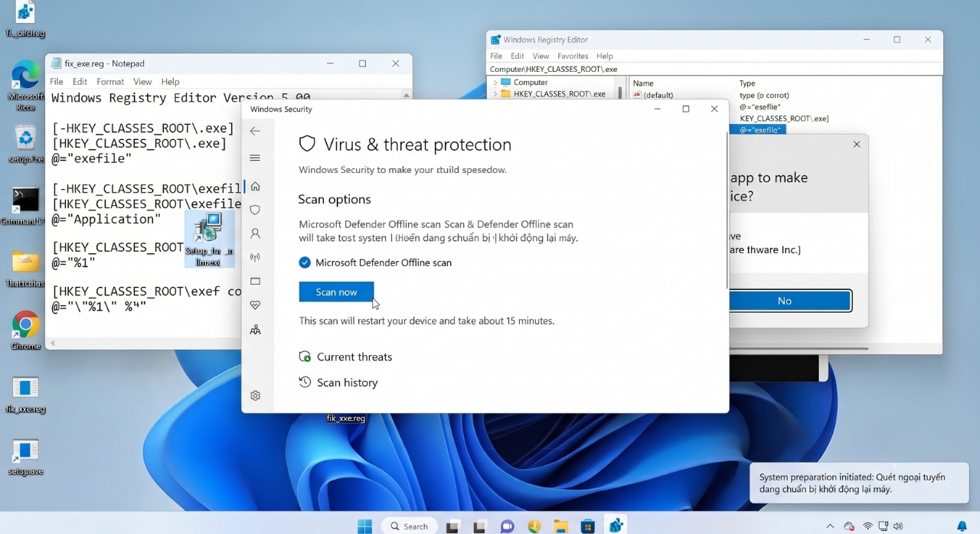Open the Registry Editor taskbar icon

(x=616, y=526)
